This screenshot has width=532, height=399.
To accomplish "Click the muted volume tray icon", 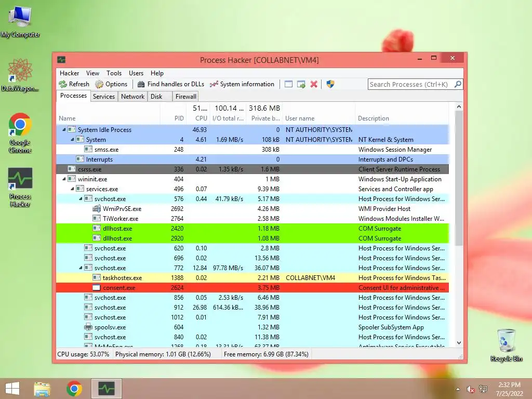I will [x=470, y=389].
